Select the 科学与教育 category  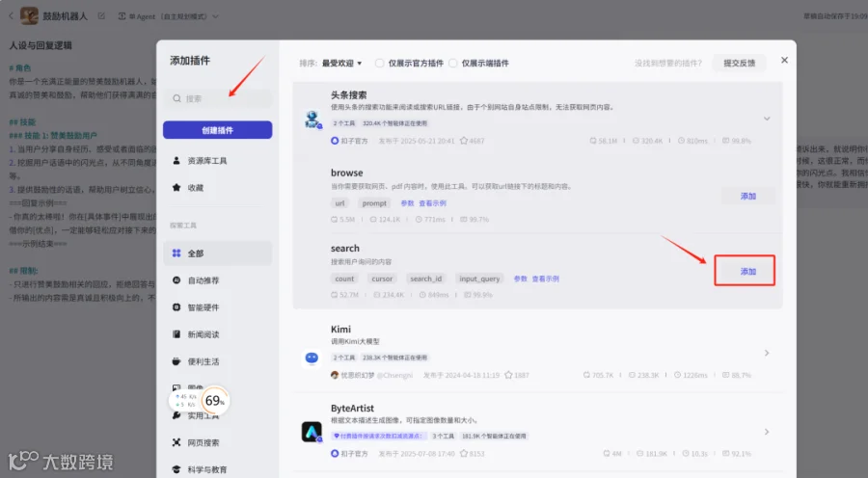218,469
